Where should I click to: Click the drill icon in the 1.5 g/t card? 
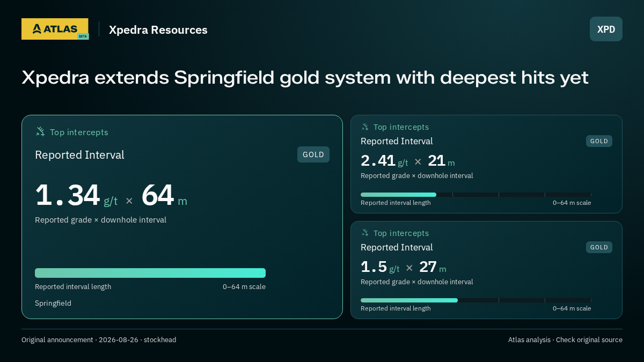tap(365, 233)
